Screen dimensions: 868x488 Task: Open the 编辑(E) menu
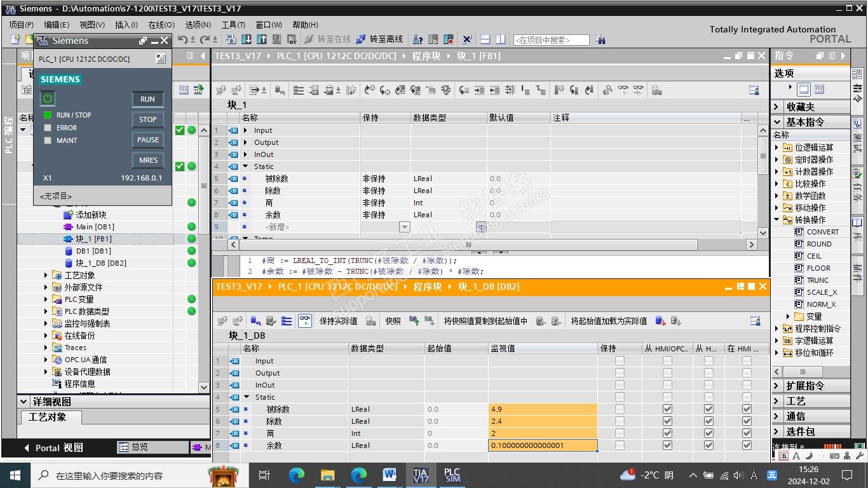(x=57, y=25)
